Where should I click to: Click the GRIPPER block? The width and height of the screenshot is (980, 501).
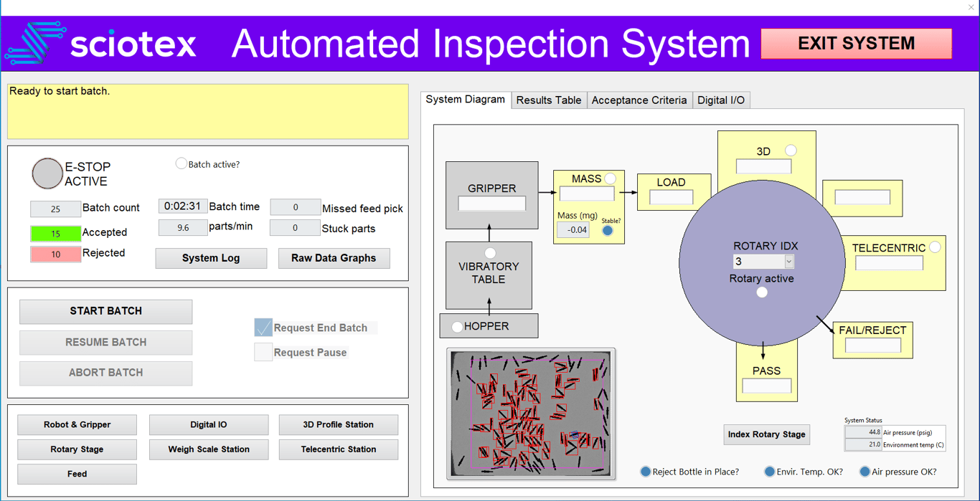492,195
